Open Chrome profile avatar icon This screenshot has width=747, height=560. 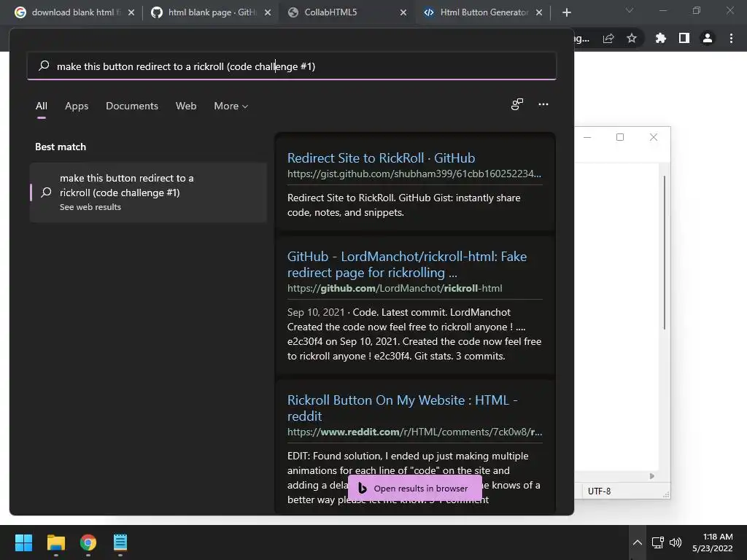[x=708, y=38]
